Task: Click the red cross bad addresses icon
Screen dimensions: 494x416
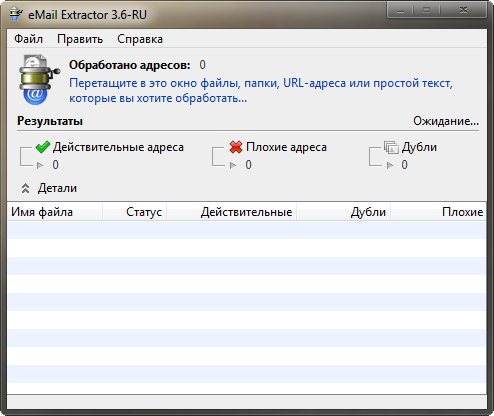Action: pos(236,147)
